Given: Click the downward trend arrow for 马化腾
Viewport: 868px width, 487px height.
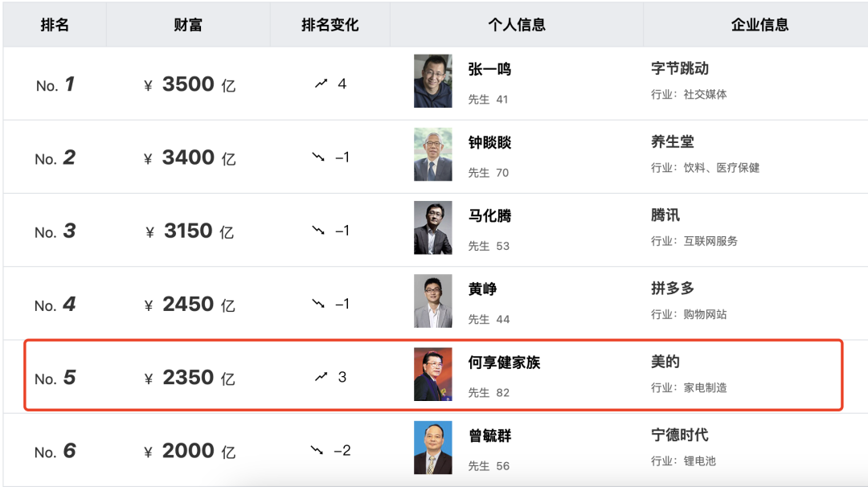Looking at the screenshot, I should pyautogui.click(x=318, y=230).
